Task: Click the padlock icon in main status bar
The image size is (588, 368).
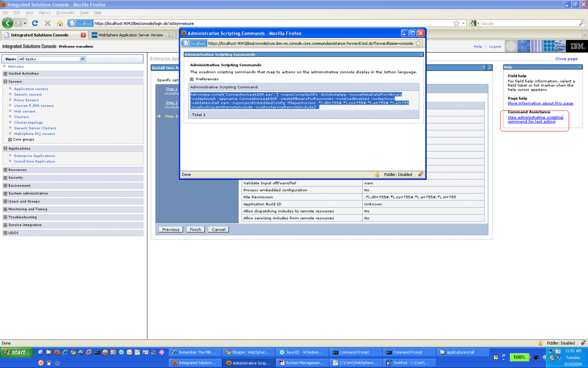Action: click(540, 343)
